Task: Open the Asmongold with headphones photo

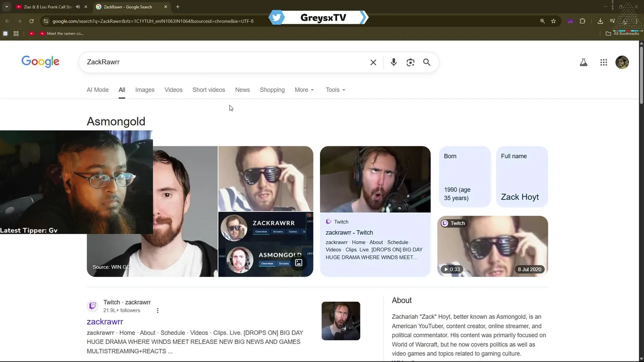Action: tap(375, 179)
